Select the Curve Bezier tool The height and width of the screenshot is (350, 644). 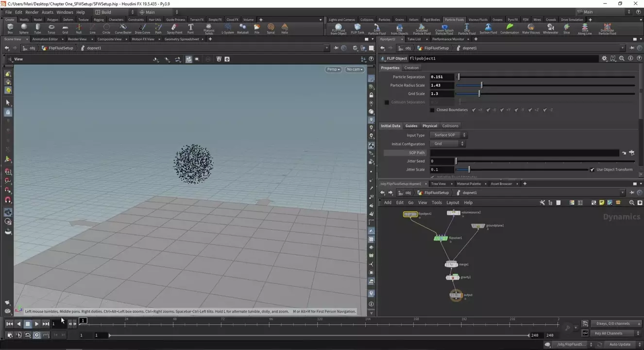(123, 28)
